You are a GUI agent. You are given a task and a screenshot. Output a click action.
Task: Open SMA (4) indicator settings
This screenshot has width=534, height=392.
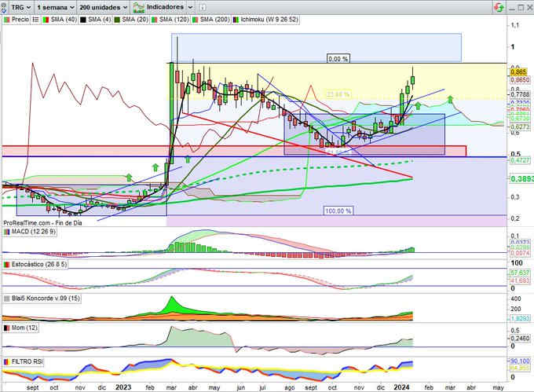[99, 20]
